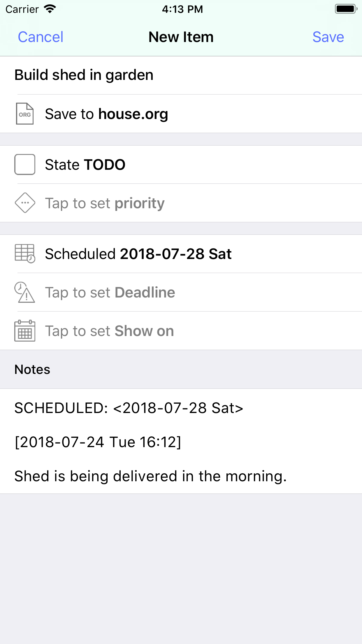The height and width of the screenshot is (644, 362).
Task: Tap the battery indicator icon
Action: [x=346, y=9]
